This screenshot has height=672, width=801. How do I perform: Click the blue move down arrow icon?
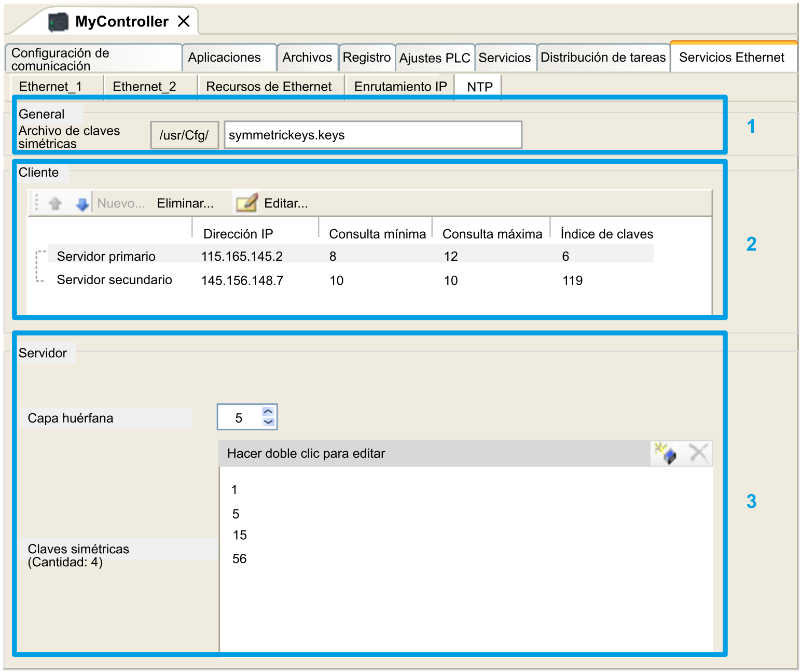pyautogui.click(x=82, y=204)
